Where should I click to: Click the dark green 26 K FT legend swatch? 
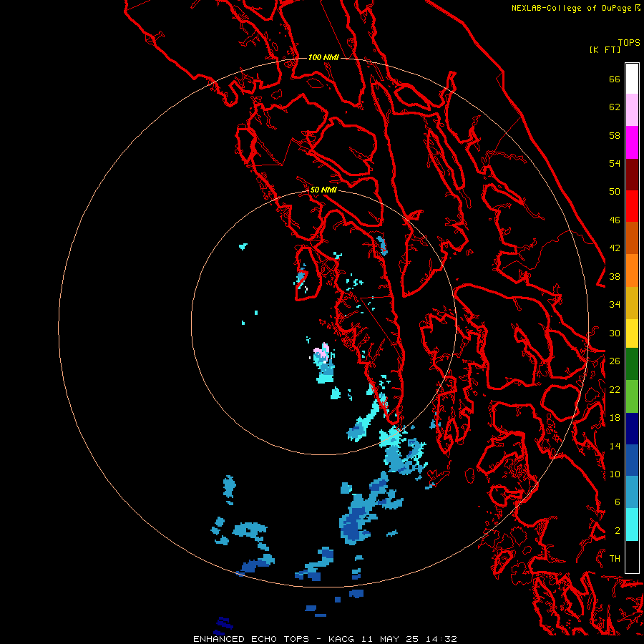pos(632,364)
